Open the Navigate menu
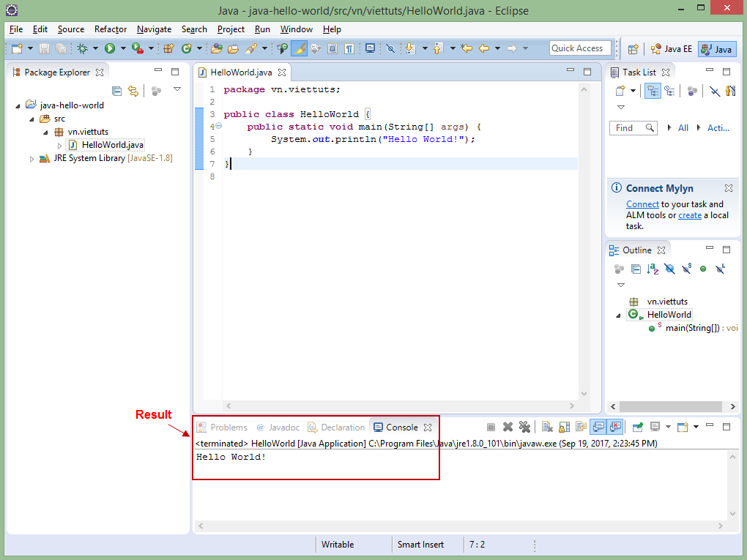The height and width of the screenshot is (560, 747). (x=154, y=29)
